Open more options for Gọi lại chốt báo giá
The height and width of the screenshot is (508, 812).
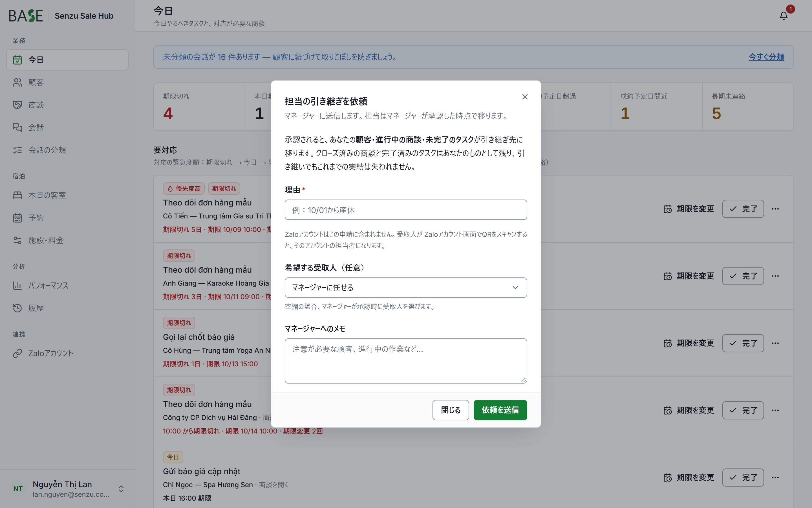(x=775, y=343)
